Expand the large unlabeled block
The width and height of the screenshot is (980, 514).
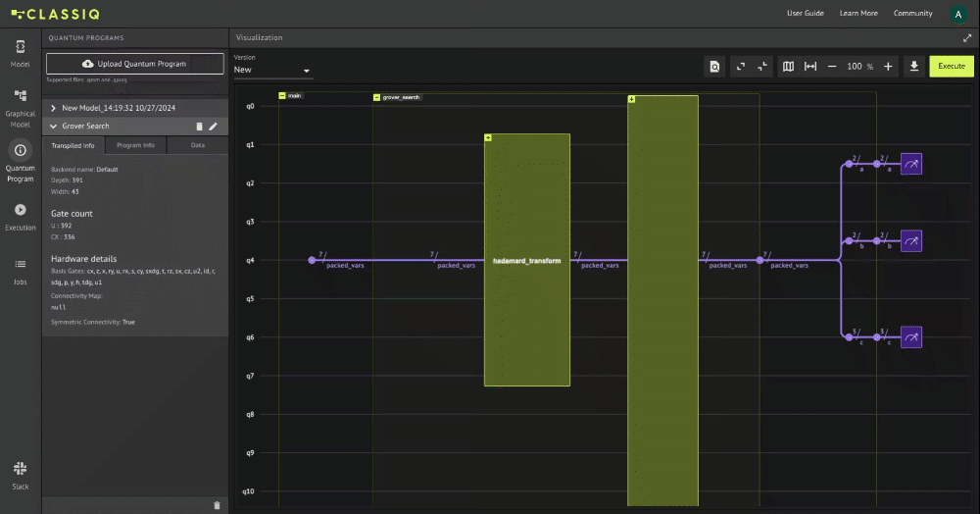[x=632, y=99]
